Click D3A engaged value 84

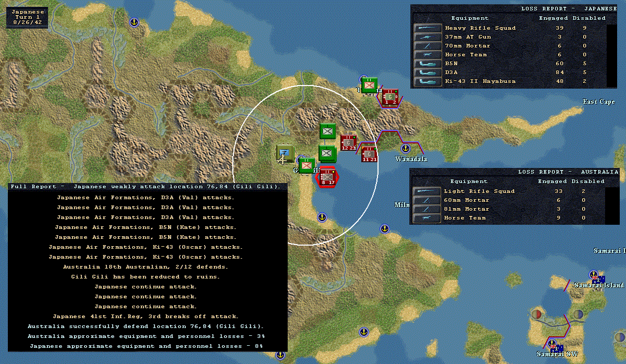(560, 72)
